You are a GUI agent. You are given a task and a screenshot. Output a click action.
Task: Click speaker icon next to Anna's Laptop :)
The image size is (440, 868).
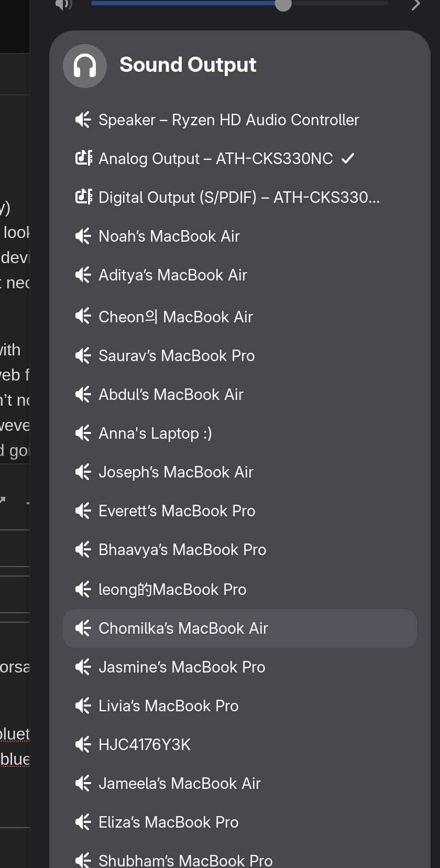tap(83, 433)
